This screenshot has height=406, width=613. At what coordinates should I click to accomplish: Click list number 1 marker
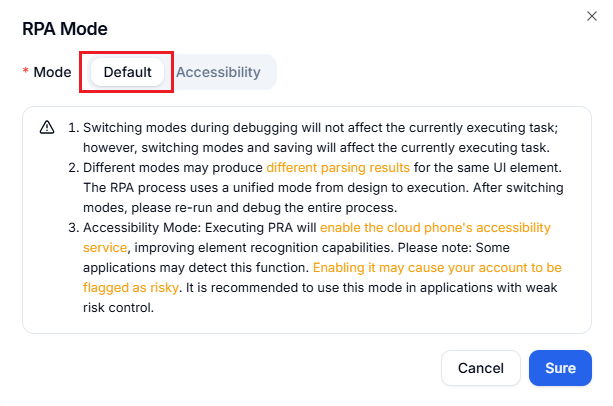73,128
